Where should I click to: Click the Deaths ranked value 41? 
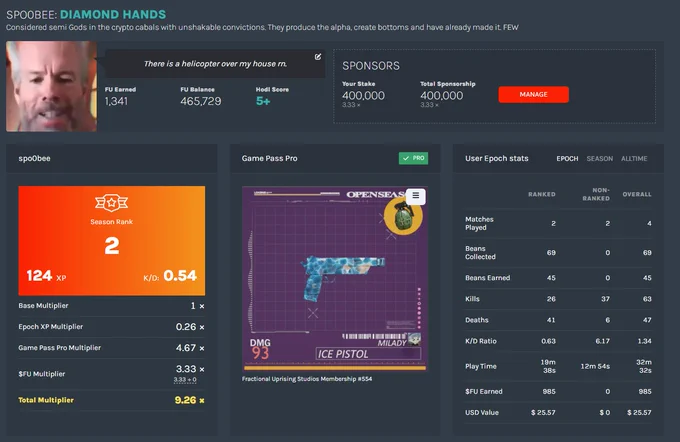[x=551, y=320]
